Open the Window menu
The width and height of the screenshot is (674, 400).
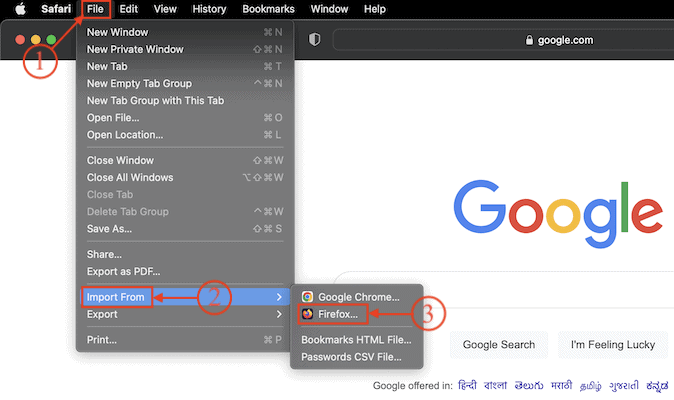[x=329, y=9]
